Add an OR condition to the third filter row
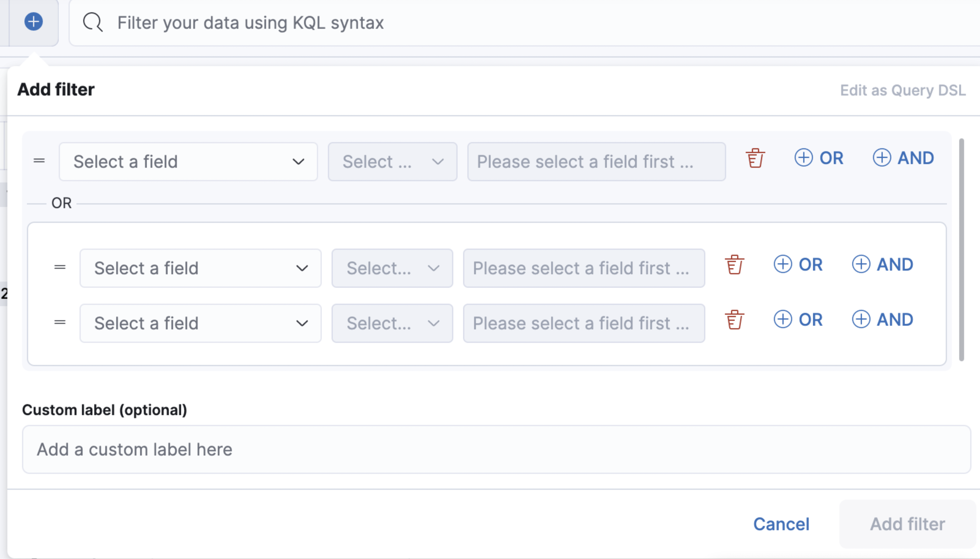This screenshot has height=559, width=980. pos(798,319)
